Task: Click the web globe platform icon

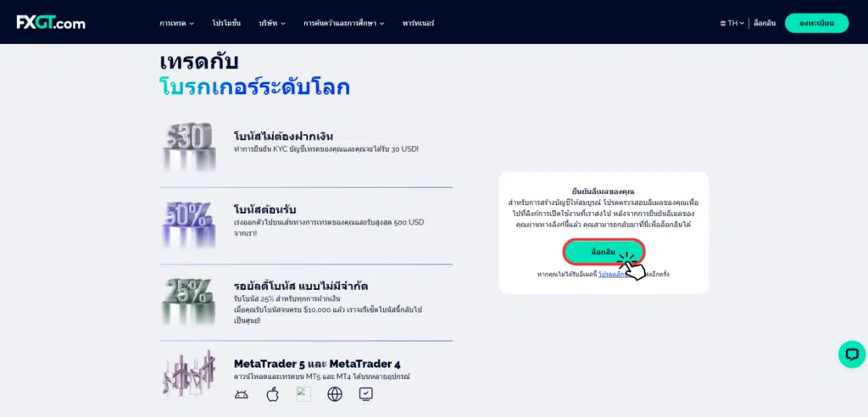Action: 334,394
